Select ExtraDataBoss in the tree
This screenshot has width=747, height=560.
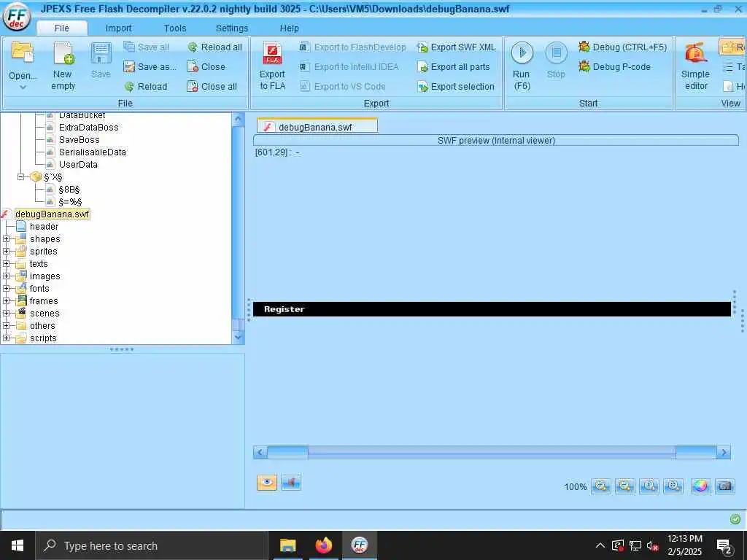click(88, 127)
